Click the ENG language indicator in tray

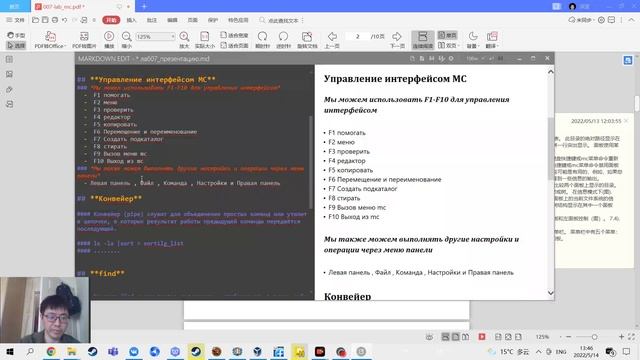point(561,351)
